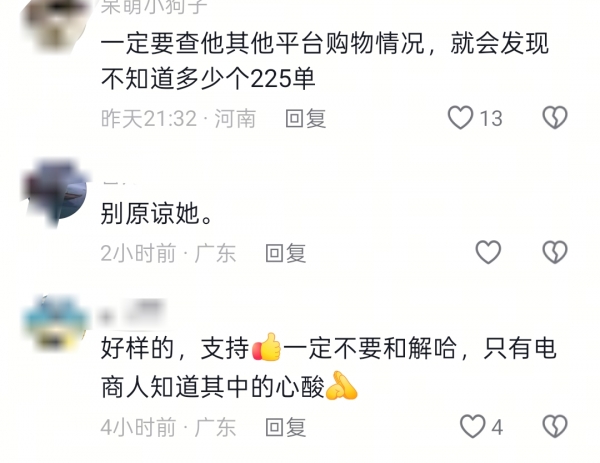This screenshot has height=463, width=600.
Task: Dislike the comment posted from 河南
Action: tap(555, 117)
